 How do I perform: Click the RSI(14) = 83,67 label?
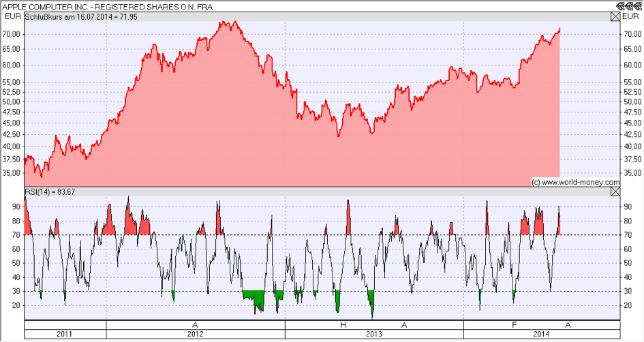click(x=50, y=191)
